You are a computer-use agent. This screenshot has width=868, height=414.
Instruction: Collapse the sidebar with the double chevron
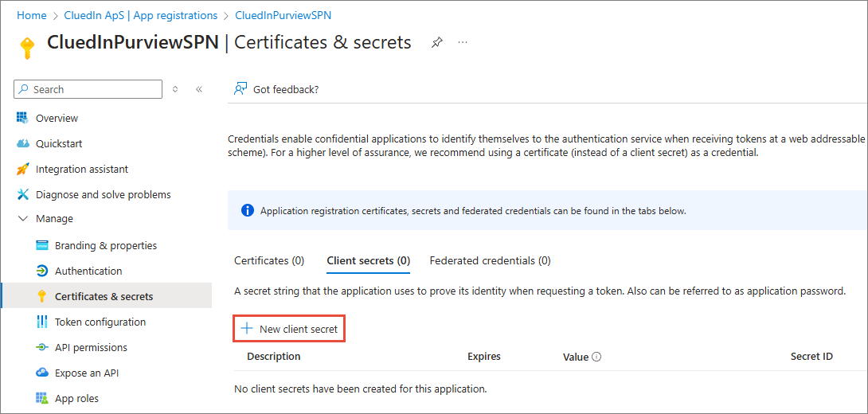[199, 89]
